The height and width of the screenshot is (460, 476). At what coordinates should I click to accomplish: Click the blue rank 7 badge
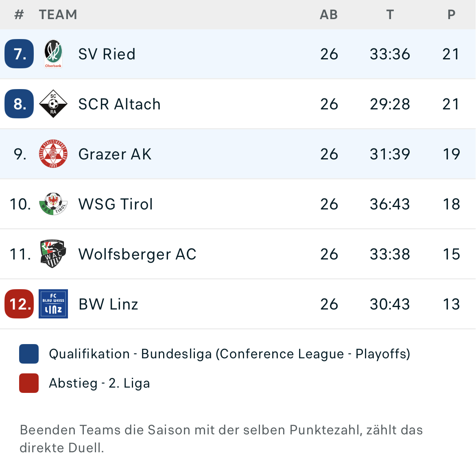19,54
